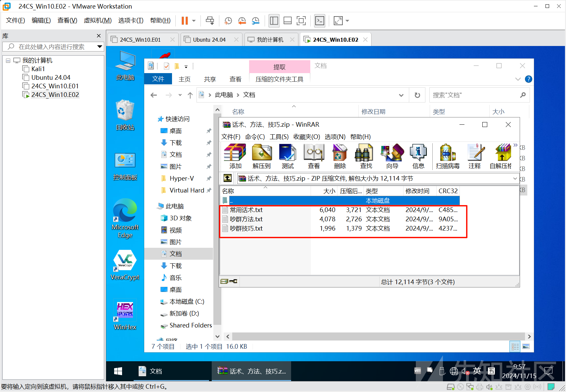Open the WinRAR archive path dropdown

tap(515, 179)
